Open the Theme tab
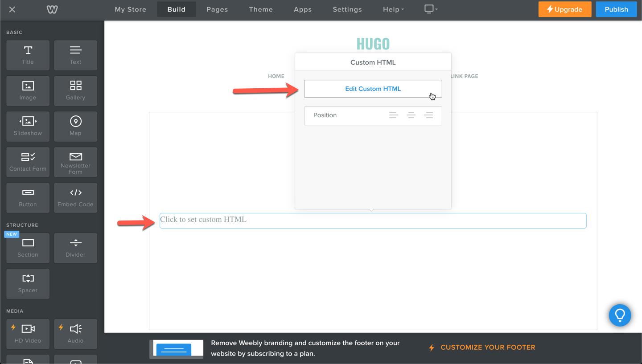 click(261, 9)
